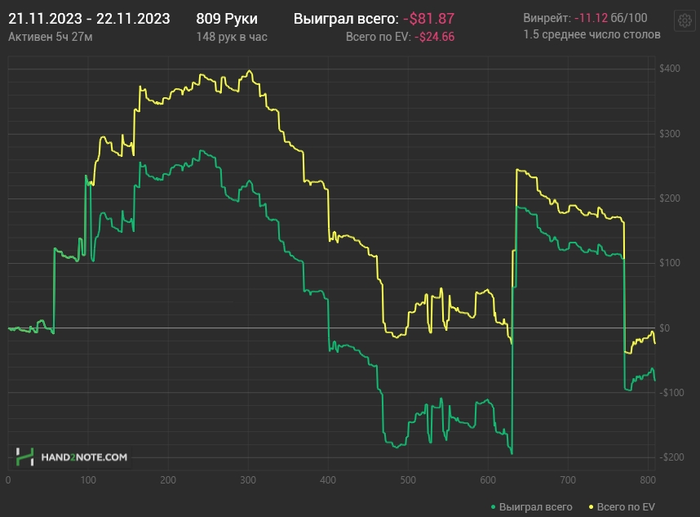
Task: Click the "Винрейт" winrate label
Action: (546, 19)
